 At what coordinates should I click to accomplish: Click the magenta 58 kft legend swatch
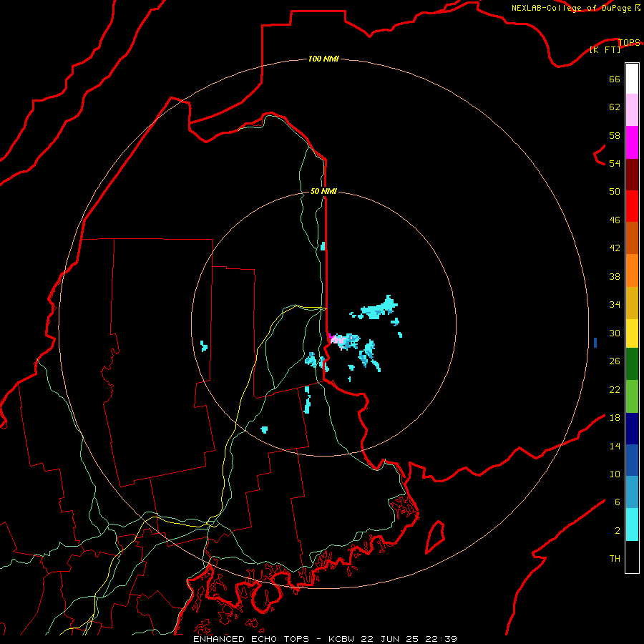(x=632, y=142)
